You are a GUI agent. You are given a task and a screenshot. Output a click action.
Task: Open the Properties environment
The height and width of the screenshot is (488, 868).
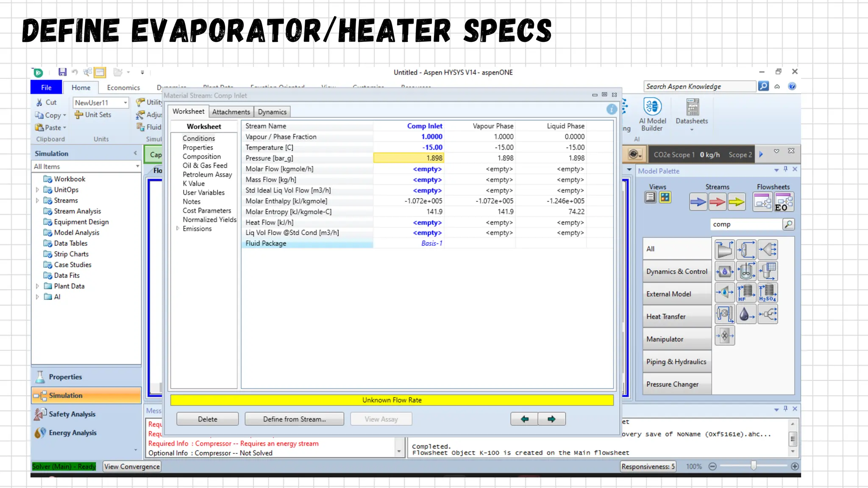pyautogui.click(x=86, y=377)
